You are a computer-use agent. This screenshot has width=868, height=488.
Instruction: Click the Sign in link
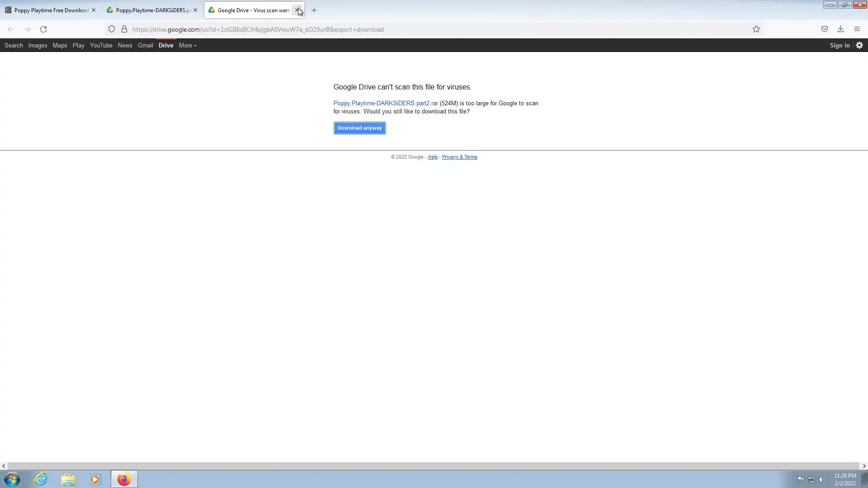[x=840, y=45]
